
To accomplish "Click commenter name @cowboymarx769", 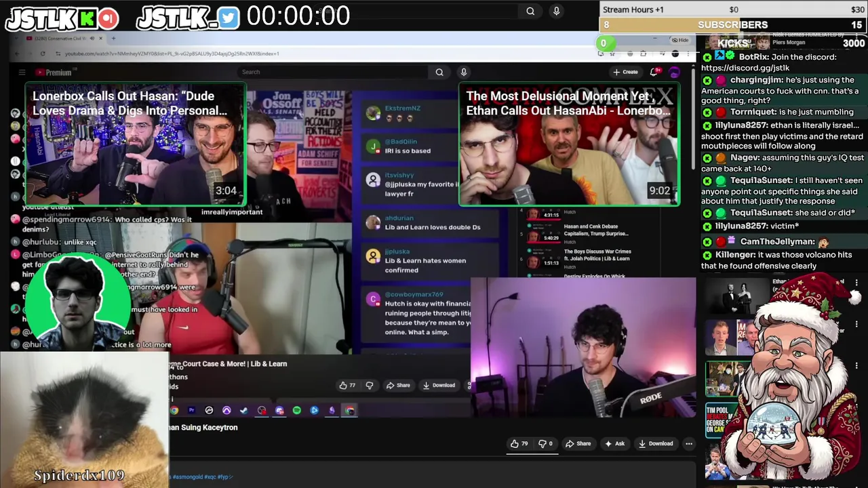I will point(414,295).
